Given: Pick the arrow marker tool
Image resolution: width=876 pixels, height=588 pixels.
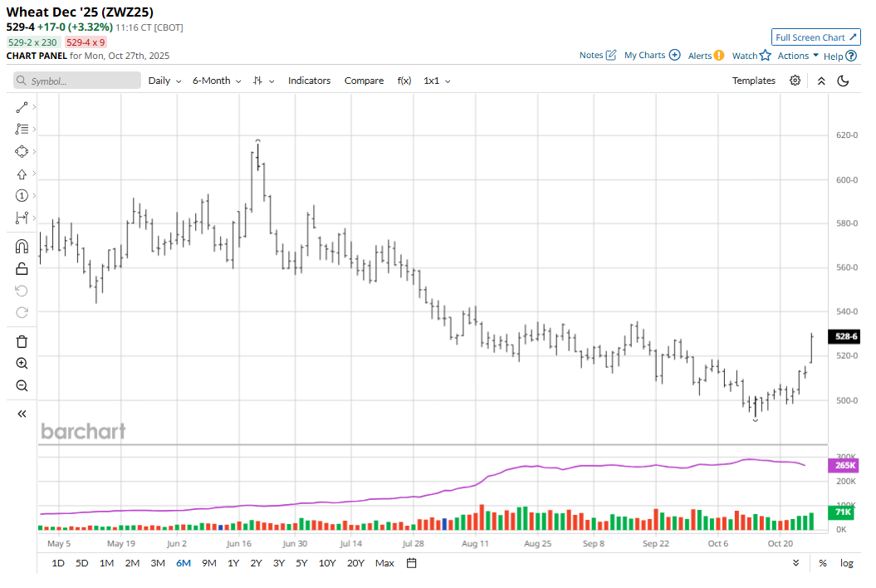Looking at the screenshot, I should (22, 174).
